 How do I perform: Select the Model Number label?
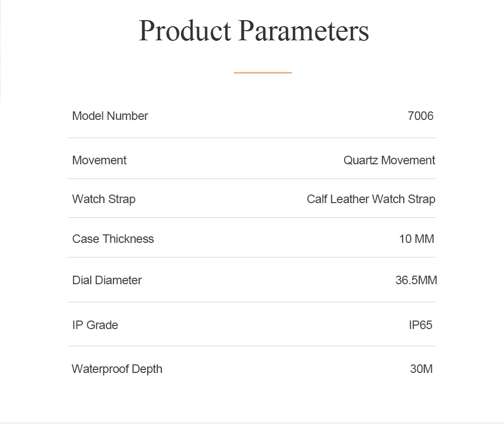pos(110,116)
